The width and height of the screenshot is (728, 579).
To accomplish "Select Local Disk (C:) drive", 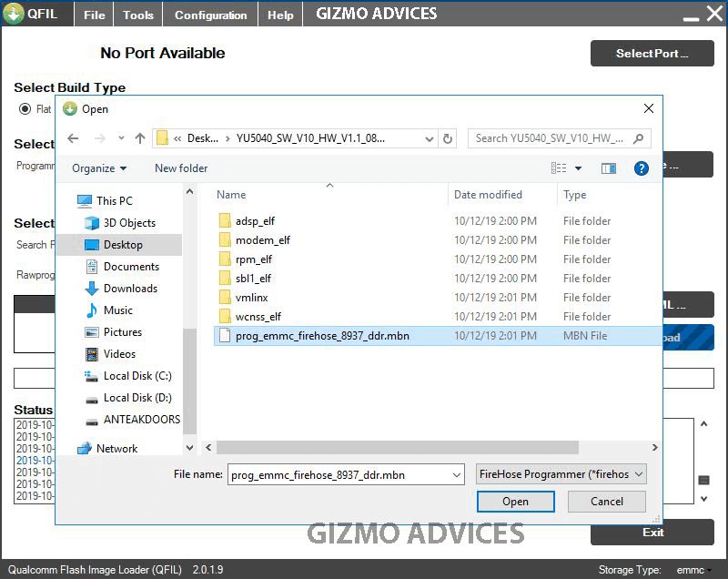I will [x=137, y=376].
